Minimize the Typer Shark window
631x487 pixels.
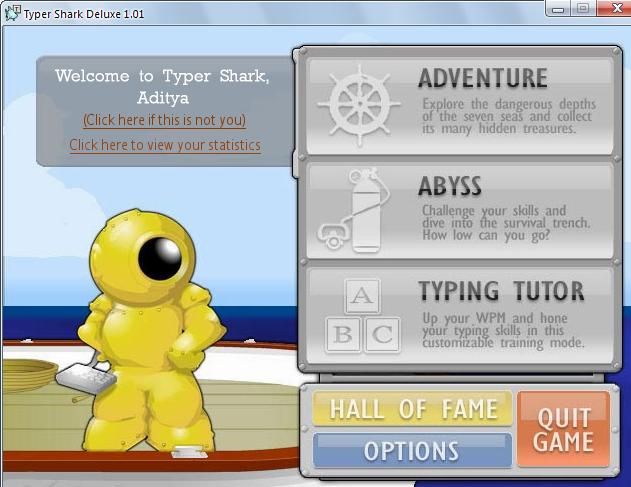point(558,8)
